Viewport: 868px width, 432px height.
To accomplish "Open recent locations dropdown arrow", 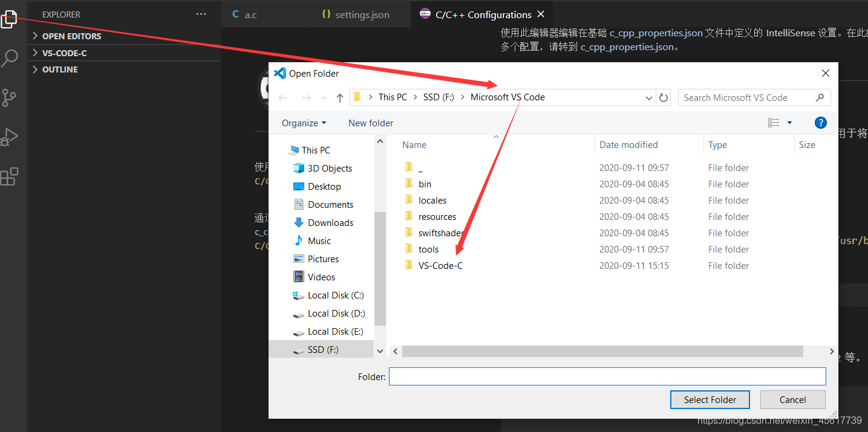I will (325, 98).
